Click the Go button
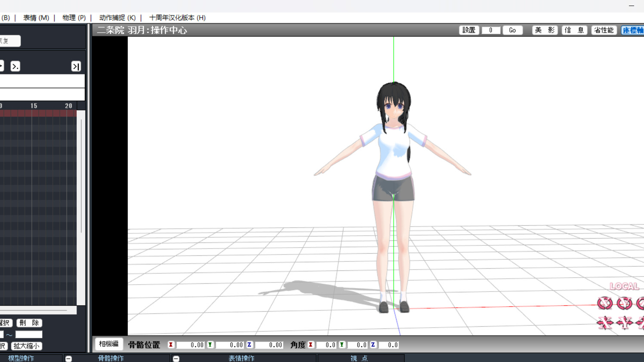Image resolution: width=644 pixels, height=362 pixels. 512,30
